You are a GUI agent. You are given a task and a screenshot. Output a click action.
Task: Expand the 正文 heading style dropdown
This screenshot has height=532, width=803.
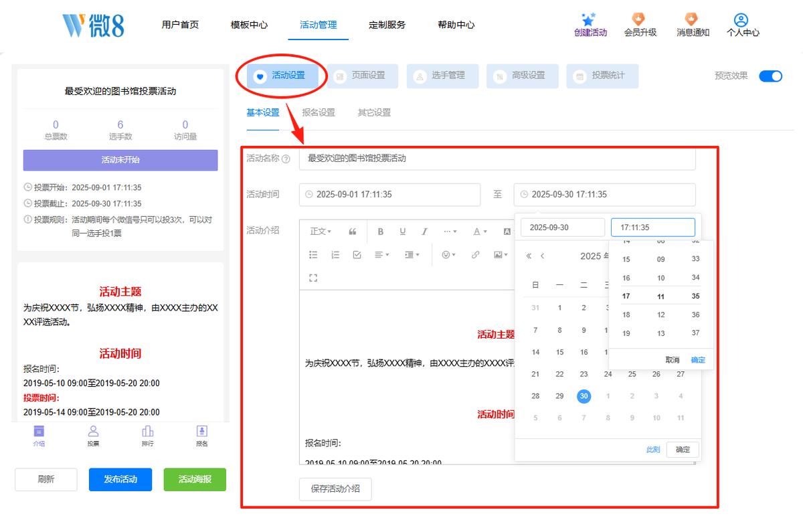click(321, 232)
